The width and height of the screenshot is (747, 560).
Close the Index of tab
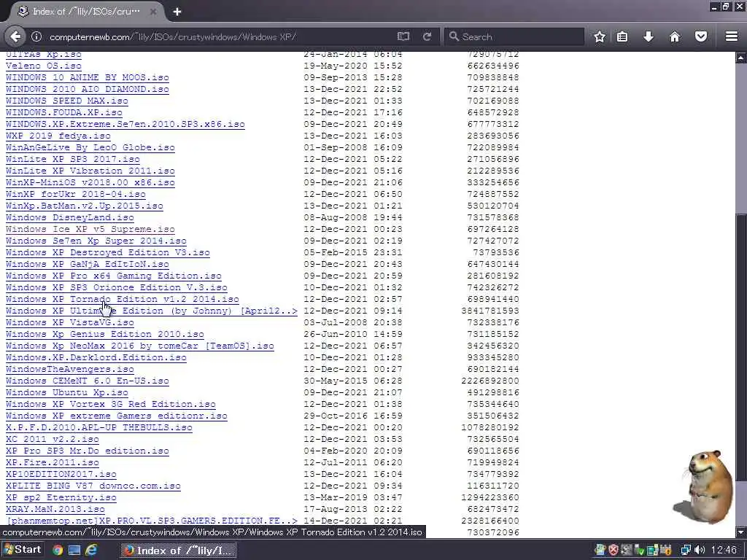pos(153,12)
